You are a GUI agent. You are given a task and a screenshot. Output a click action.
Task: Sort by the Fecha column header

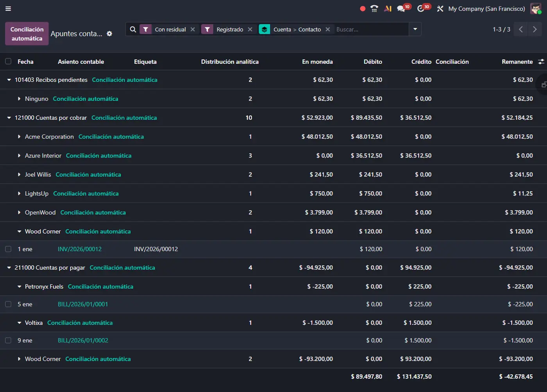pyautogui.click(x=25, y=62)
